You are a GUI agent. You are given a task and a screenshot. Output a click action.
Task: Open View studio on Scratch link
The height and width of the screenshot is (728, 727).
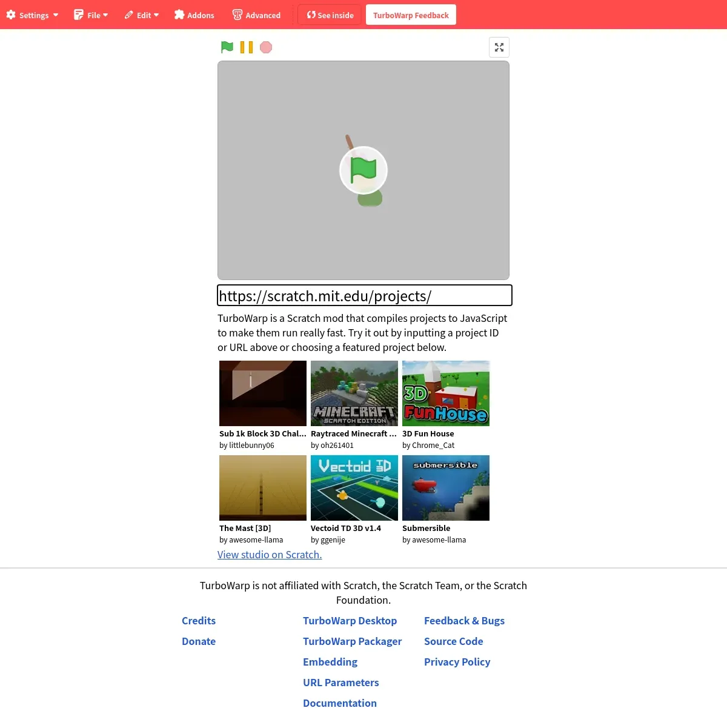click(x=270, y=555)
